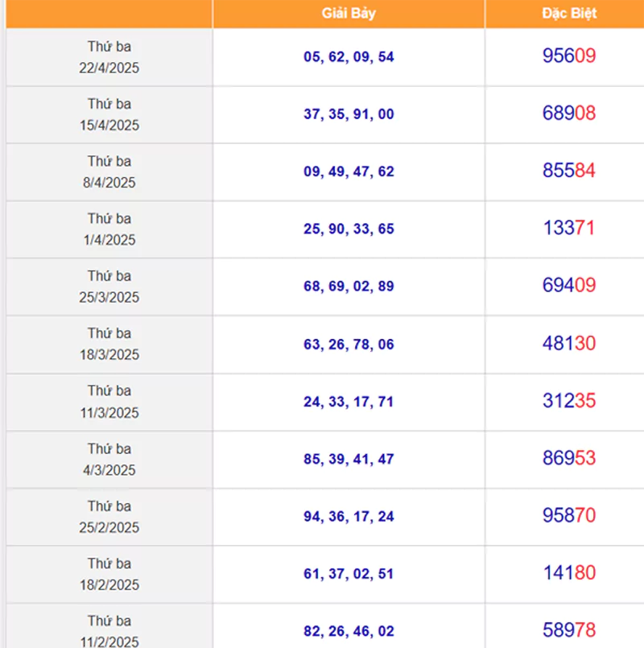Click special prize number 68908

click(x=568, y=114)
